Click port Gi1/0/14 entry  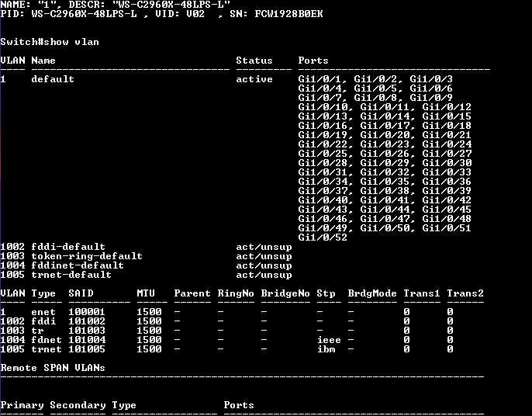click(x=385, y=116)
